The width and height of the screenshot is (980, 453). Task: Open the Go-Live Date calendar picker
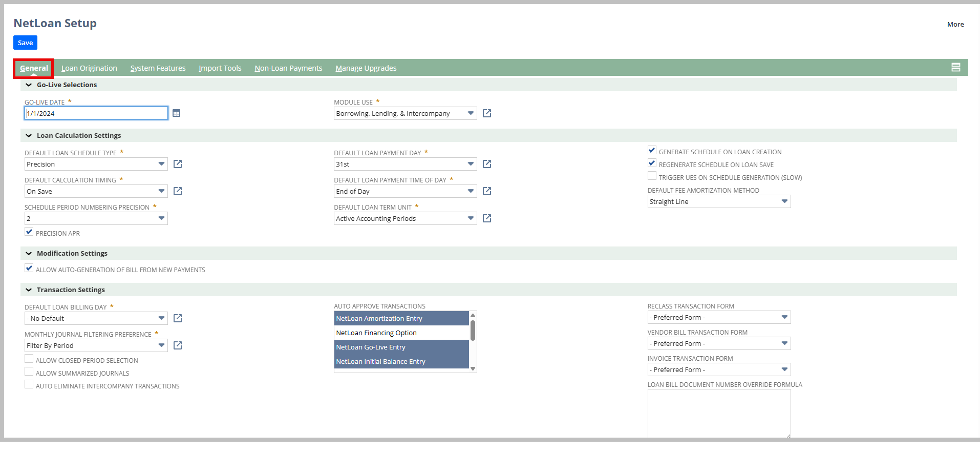(x=176, y=113)
